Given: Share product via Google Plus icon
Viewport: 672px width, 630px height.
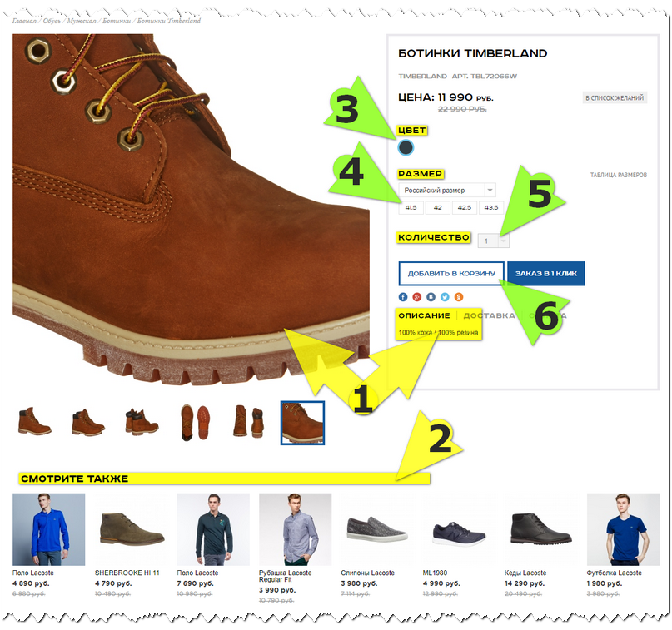Looking at the screenshot, I should 417,297.
